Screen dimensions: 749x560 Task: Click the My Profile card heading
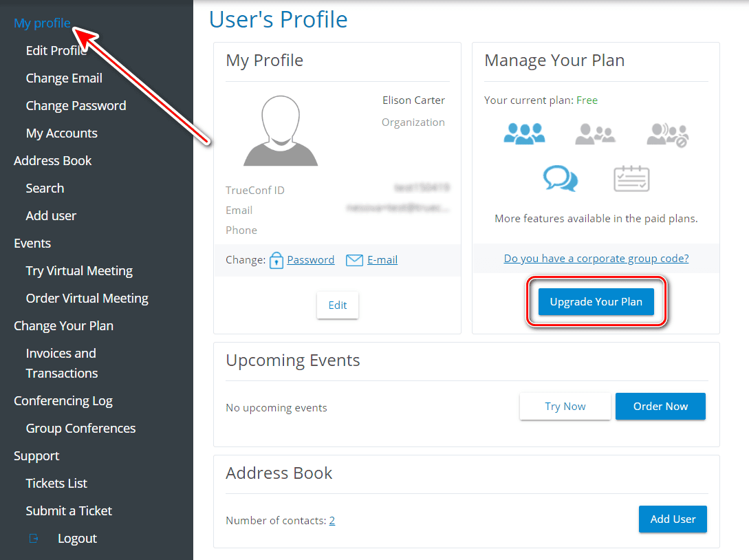265,61
